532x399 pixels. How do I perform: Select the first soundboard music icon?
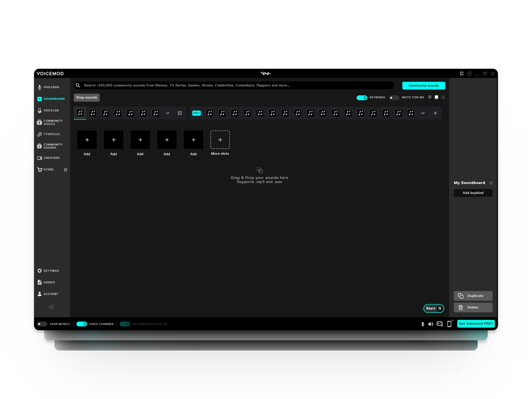coord(80,113)
